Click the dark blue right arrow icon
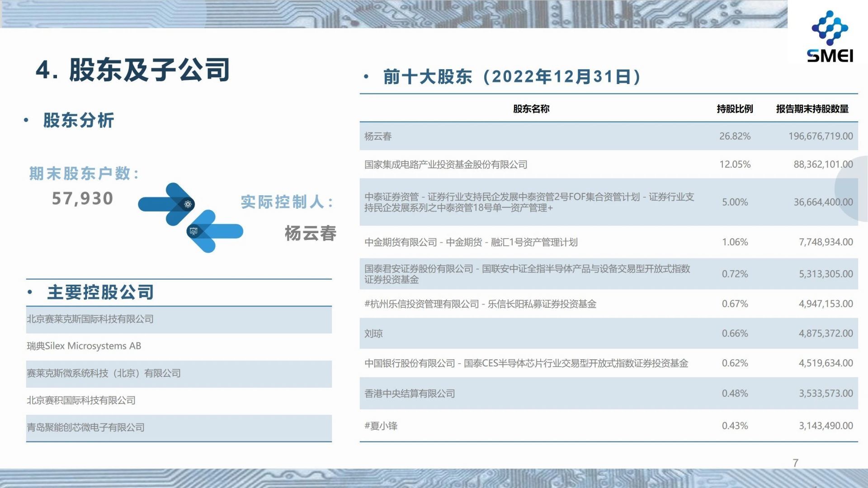This screenshot has height=488, width=868. point(166,204)
